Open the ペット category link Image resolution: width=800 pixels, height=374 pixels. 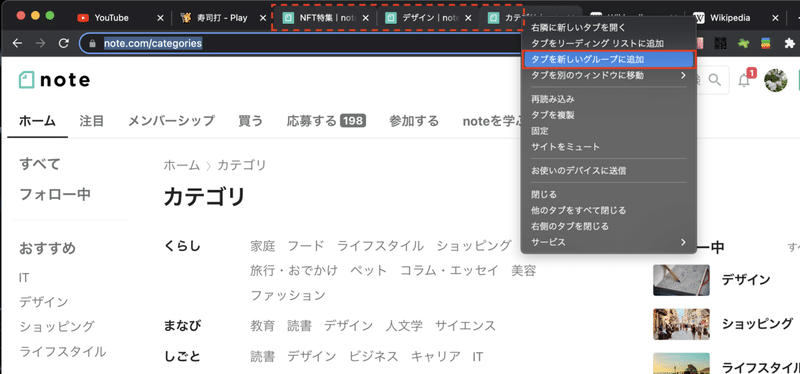tap(368, 270)
